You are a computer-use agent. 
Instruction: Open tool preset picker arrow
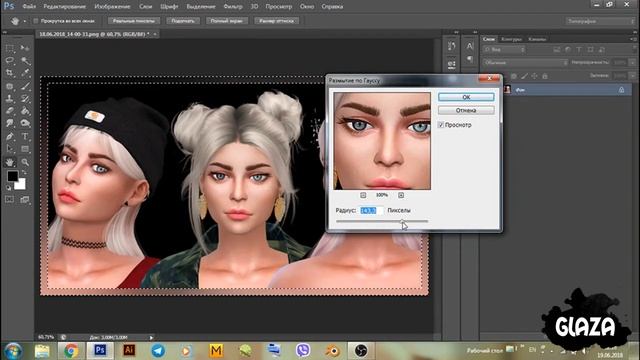tap(24, 21)
